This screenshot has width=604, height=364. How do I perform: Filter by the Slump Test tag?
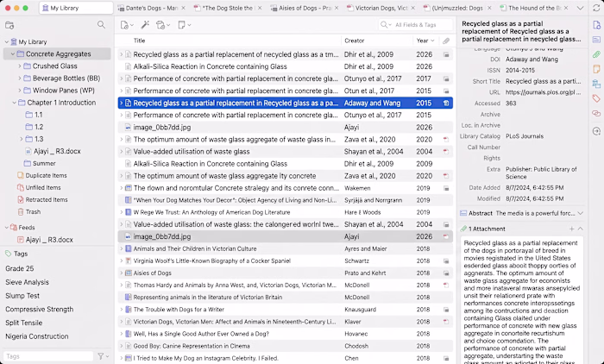[22, 296]
